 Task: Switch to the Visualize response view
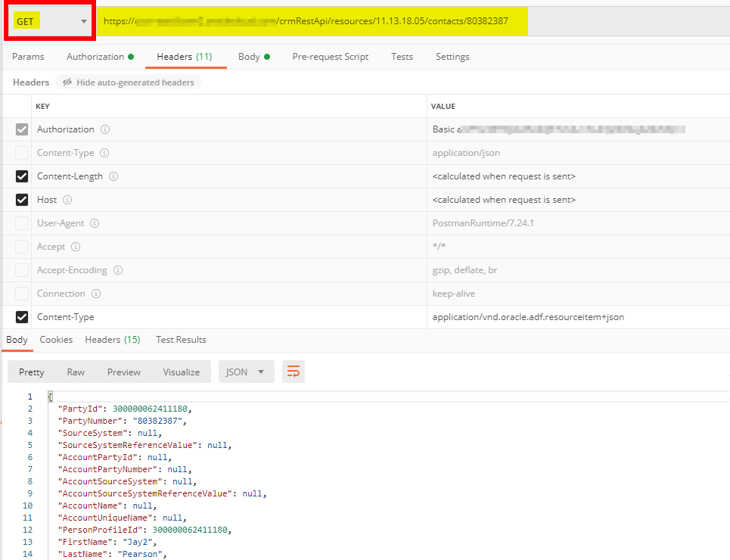tap(182, 372)
